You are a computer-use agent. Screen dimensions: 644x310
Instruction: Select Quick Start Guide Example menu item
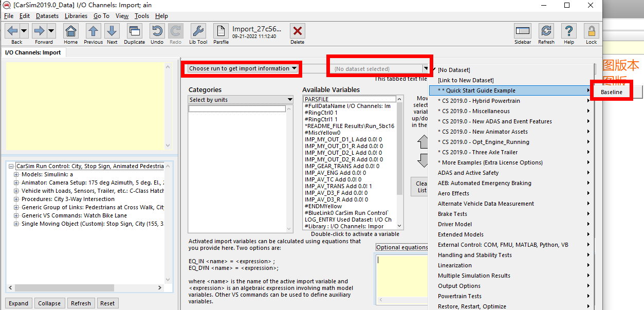click(511, 90)
